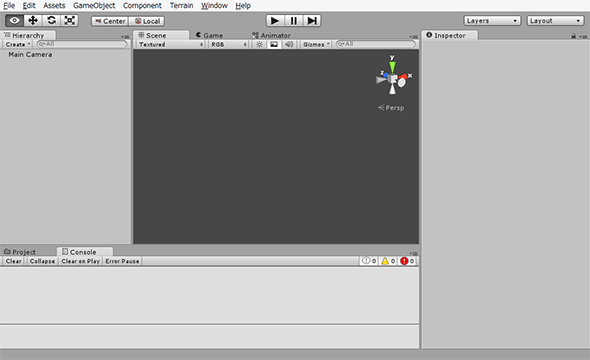Select the Hand view tool
The height and width of the screenshot is (360, 590).
14,20
